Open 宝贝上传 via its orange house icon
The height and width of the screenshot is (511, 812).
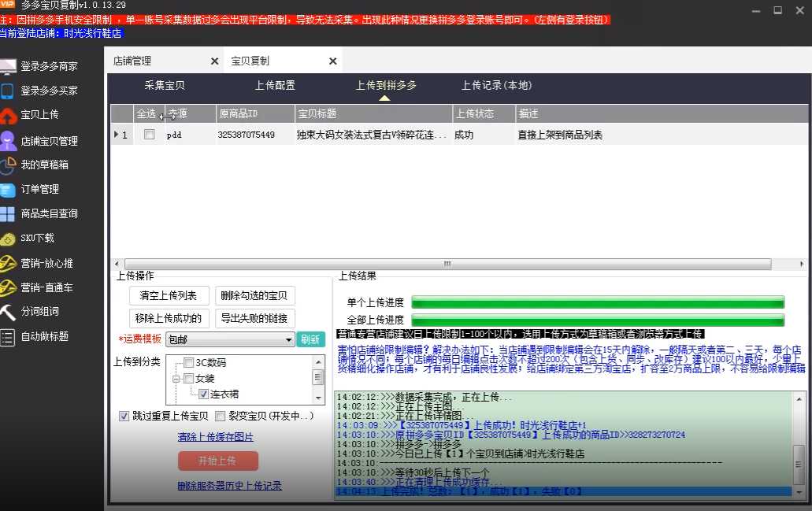pos(8,116)
